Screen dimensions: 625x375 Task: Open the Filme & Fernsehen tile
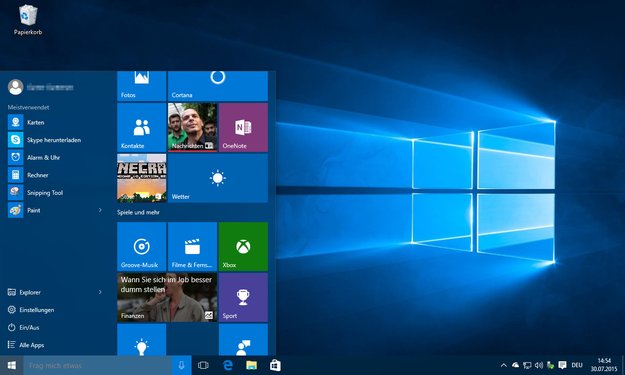193,247
